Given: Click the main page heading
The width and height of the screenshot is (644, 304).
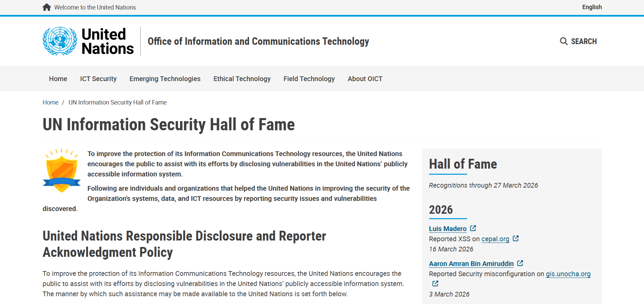Looking at the screenshot, I should pyautogui.click(x=169, y=125).
